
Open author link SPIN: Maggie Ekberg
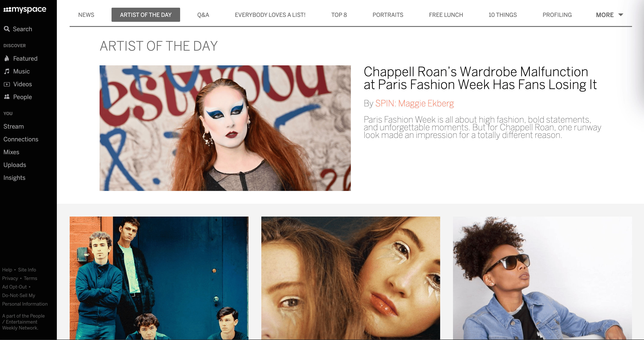414,103
